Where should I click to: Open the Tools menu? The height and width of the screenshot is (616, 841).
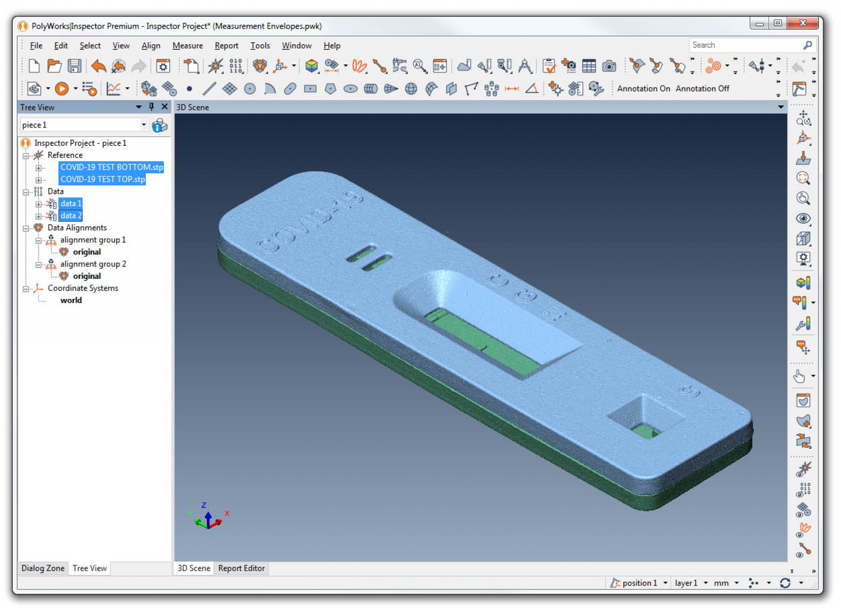pyautogui.click(x=260, y=46)
